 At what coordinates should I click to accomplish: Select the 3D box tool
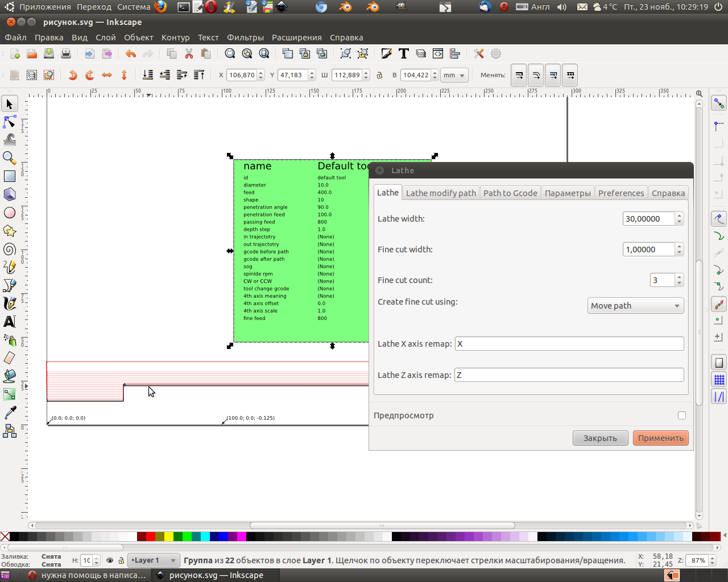click(10, 194)
